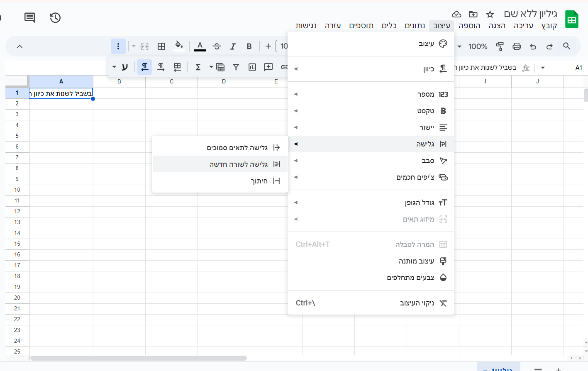Click the print icon in toolbar

[517, 46]
